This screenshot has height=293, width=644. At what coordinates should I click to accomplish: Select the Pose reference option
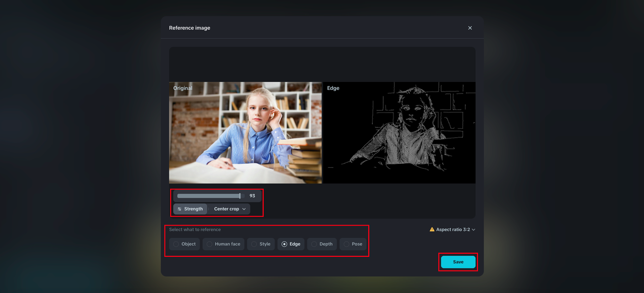tap(353, 244)
